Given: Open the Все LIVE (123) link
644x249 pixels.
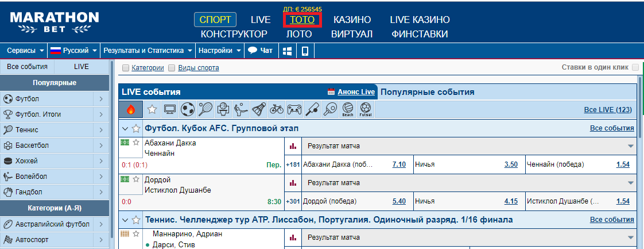Looking at the screenshot, I should tap(608, 109).
